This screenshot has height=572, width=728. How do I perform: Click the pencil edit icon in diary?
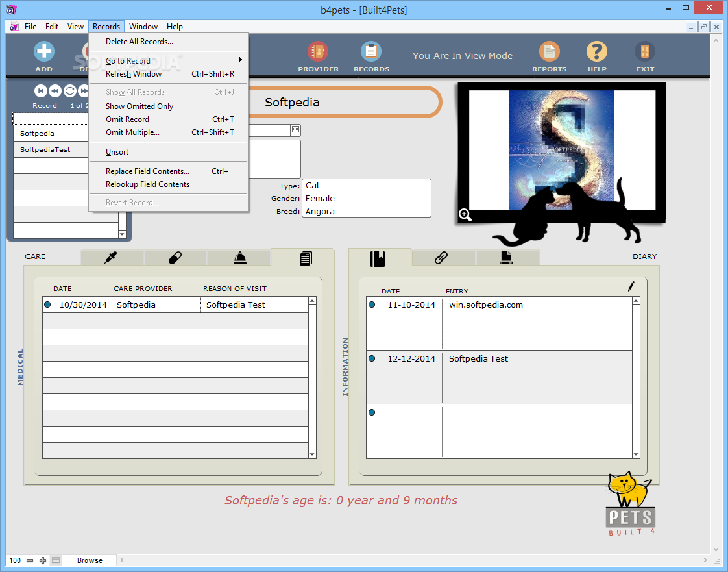pyautogui.click(x=631, y=286)
